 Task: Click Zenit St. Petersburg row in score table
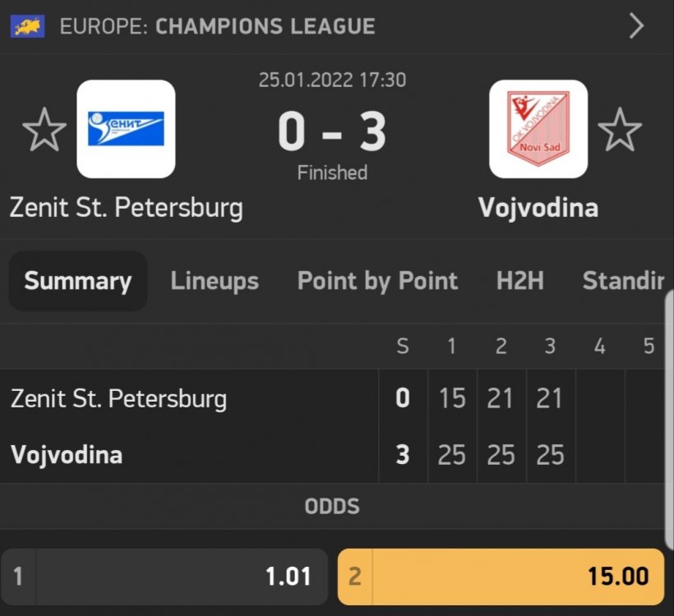pos(118,399)
